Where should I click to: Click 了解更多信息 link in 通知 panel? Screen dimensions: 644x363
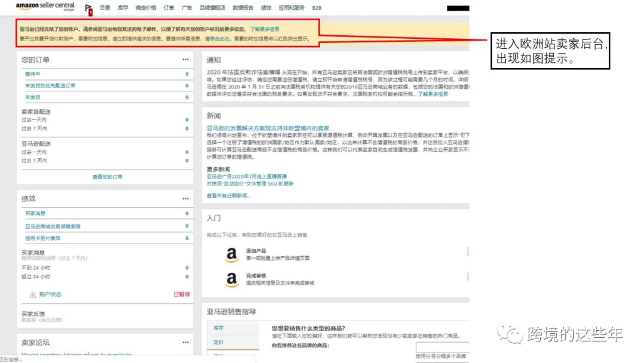tap(433, 94)
